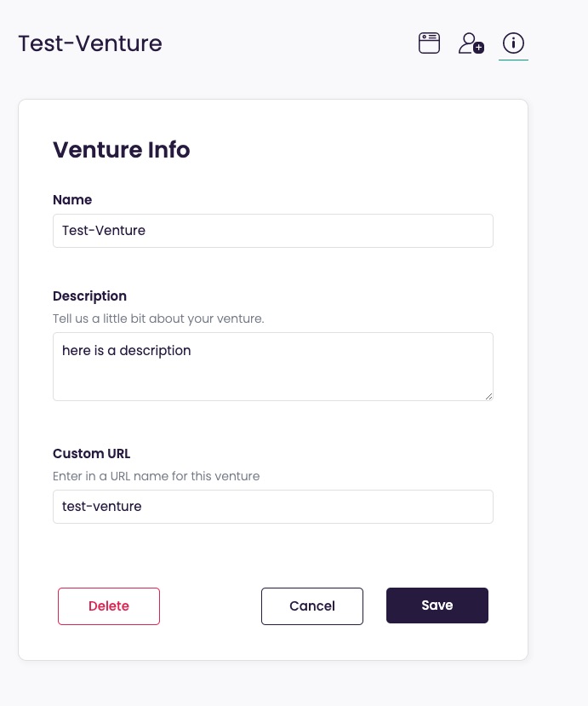The image size is (588, 706).
Task: Click the Custom URL label
Action: [x=91, y=453]
